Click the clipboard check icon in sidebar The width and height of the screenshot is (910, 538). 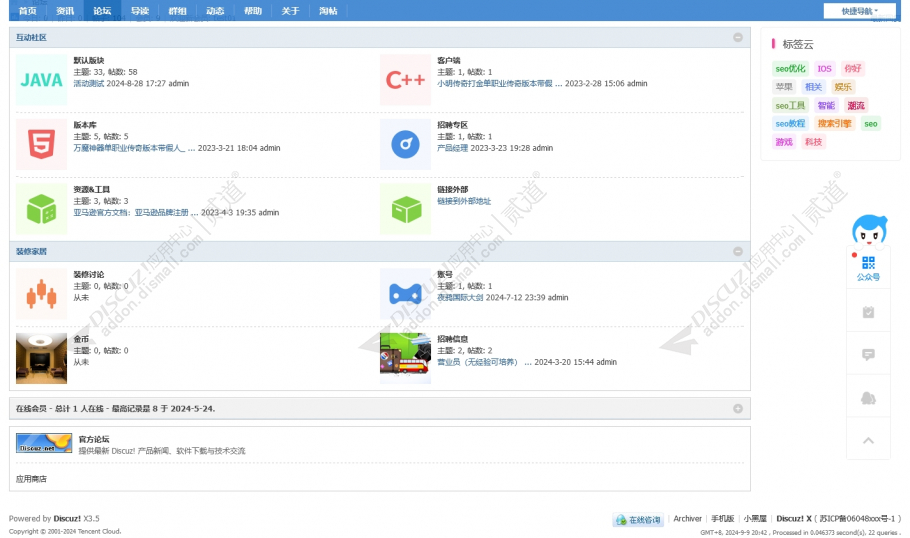[x=868, y=312]
